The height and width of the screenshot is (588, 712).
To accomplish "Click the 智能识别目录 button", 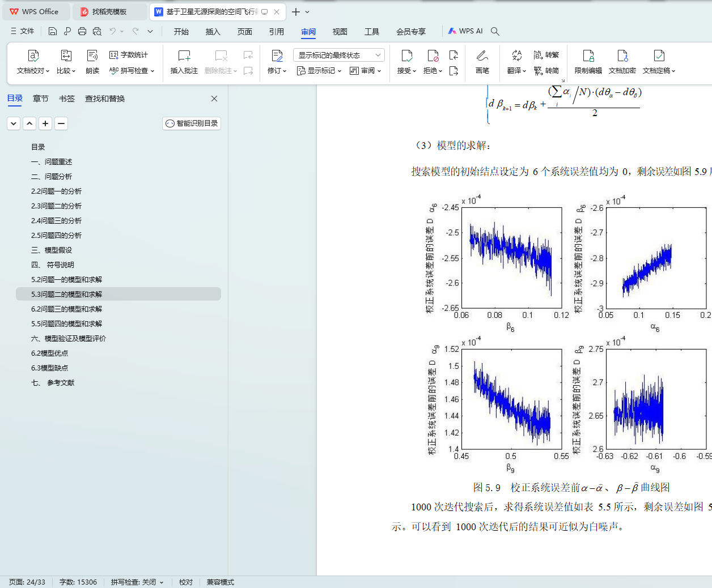I will click(x=192, y=123).
